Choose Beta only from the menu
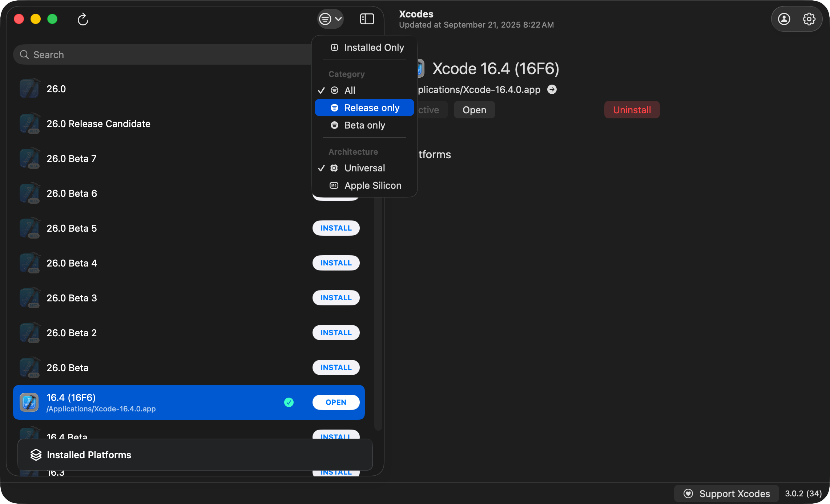 click(x=364, y=125)
